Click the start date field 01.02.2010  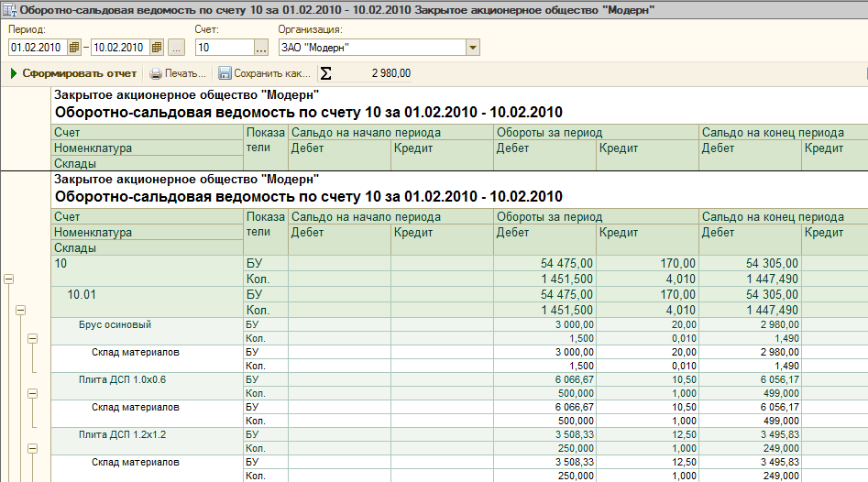pyautogui.click(x=38, y=48)
